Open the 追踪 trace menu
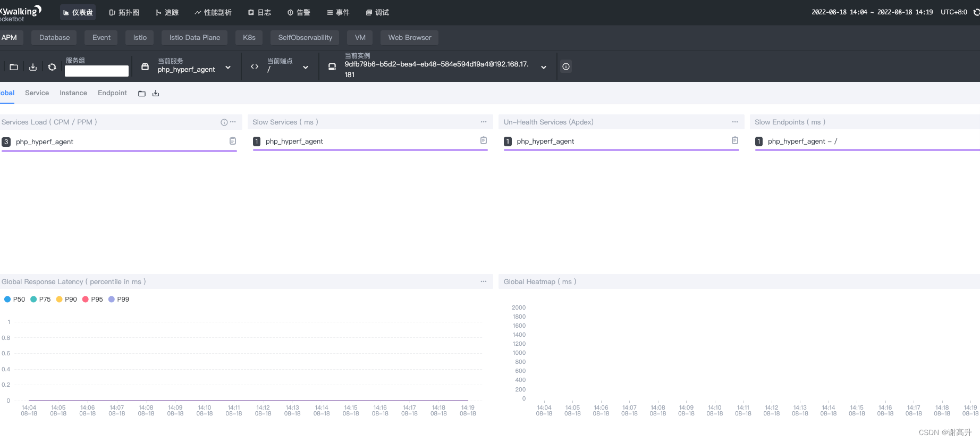The image size is (980, 441). click(167, 12)
